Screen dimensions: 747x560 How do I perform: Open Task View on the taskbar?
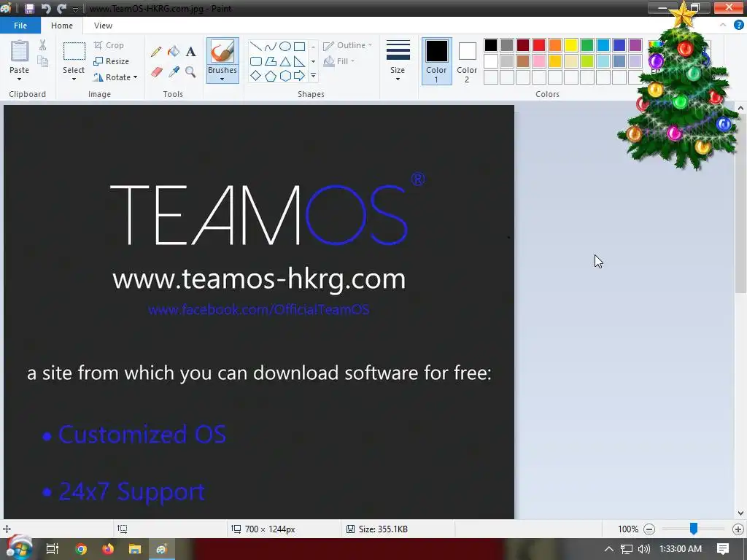(53, 549)
